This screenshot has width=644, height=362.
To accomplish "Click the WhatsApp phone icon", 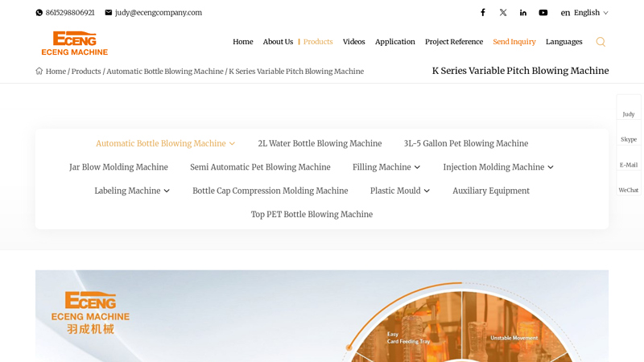I will [39, 13].
